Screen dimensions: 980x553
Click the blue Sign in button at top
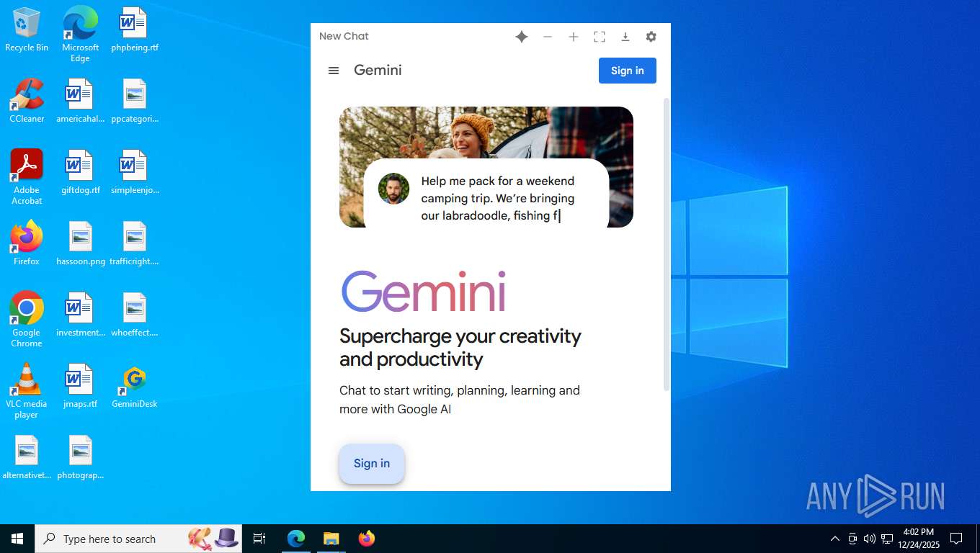628,71
